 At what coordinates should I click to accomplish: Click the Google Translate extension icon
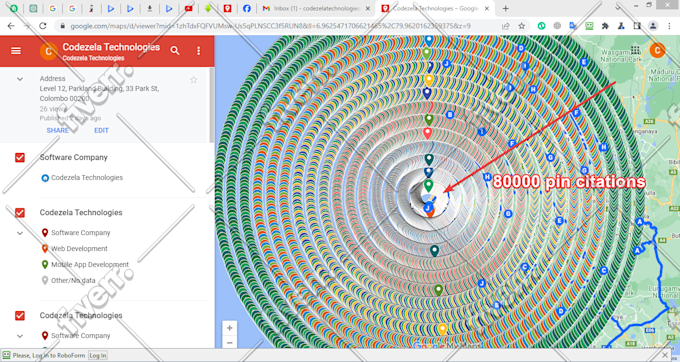tap(573, 26)
